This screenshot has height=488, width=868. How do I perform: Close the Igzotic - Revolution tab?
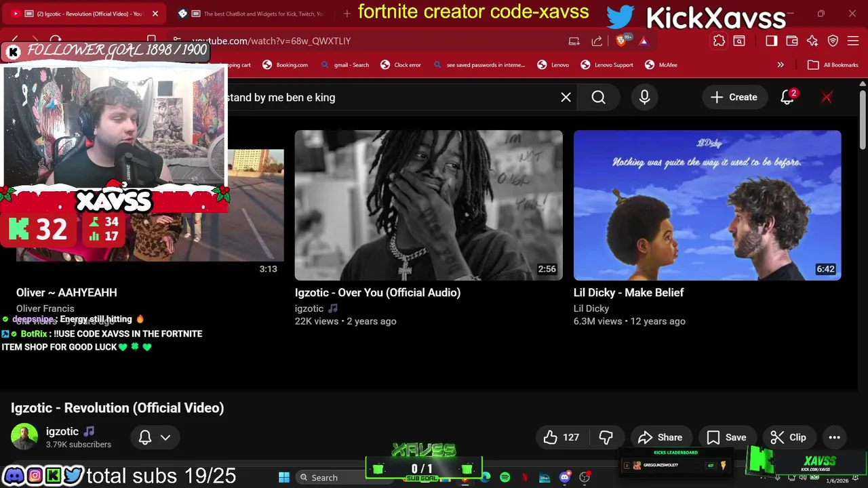155,14
